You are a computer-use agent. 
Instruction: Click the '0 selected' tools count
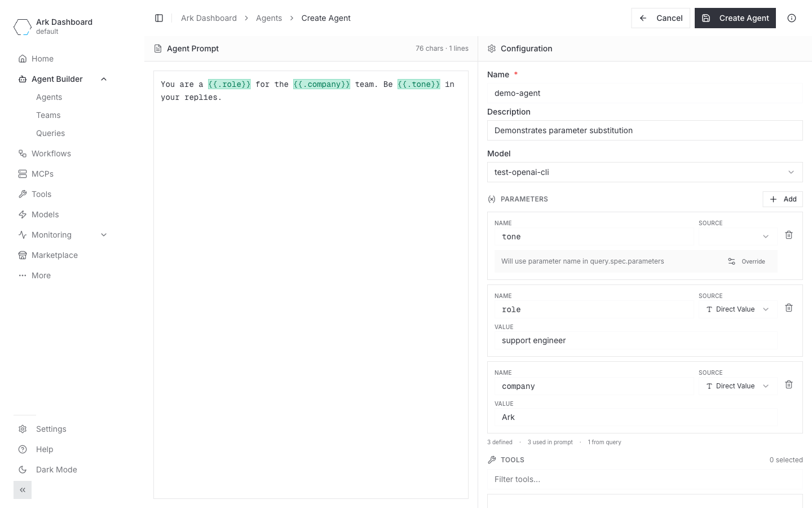[x=786, y=460]
